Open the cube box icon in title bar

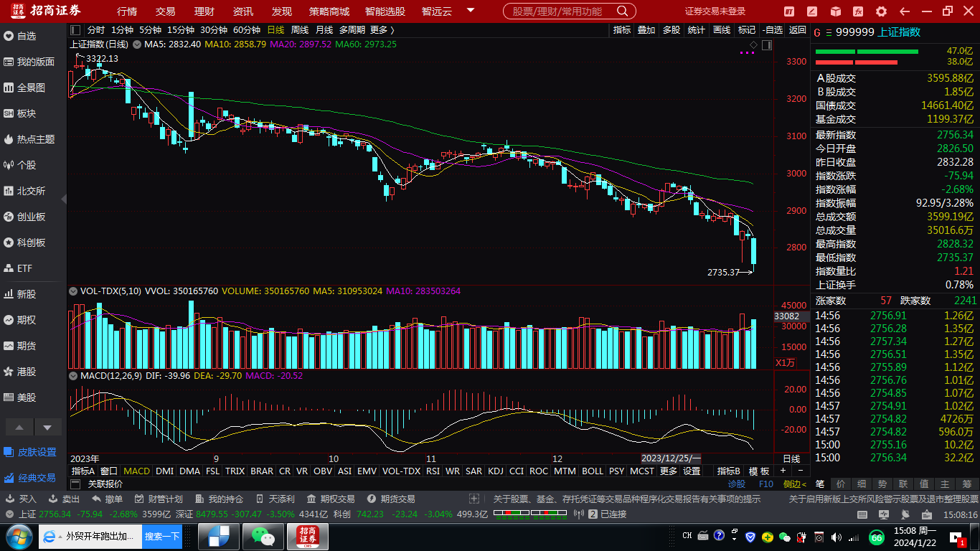point(835,11)
